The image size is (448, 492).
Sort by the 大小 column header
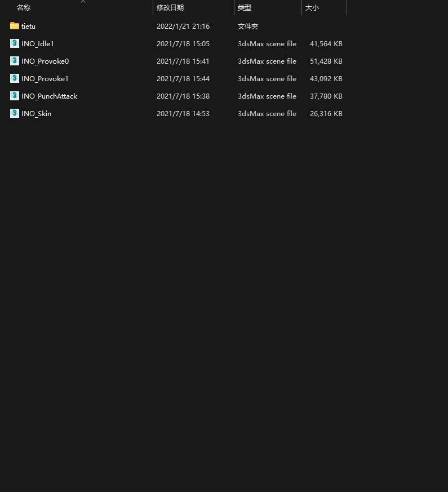click(x=312, y=8)
